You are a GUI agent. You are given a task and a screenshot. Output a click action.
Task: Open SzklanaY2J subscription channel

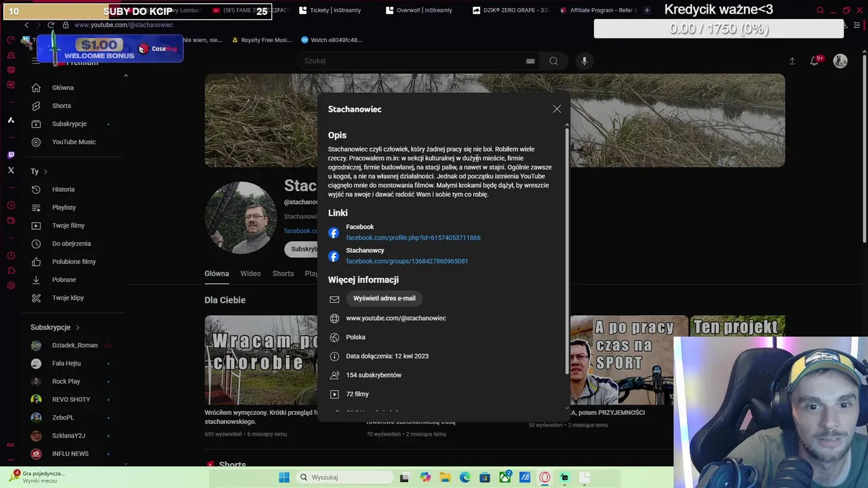coord(70,436)
